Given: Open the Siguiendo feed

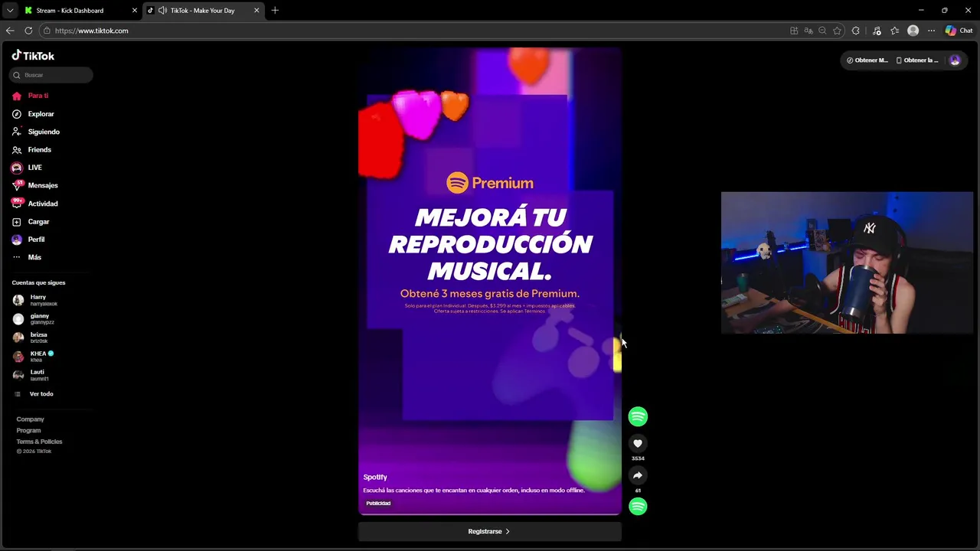Looking at the screenshot, I should pos(44,132).
